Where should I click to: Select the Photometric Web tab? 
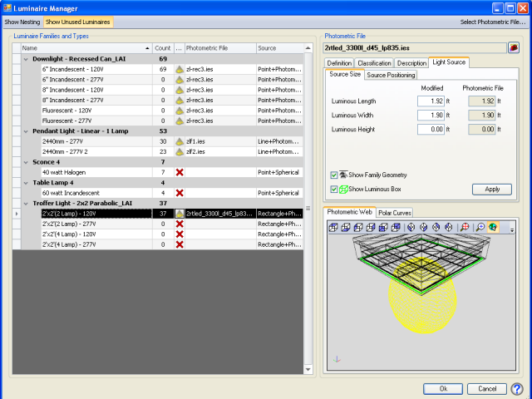tap(349, 212)
